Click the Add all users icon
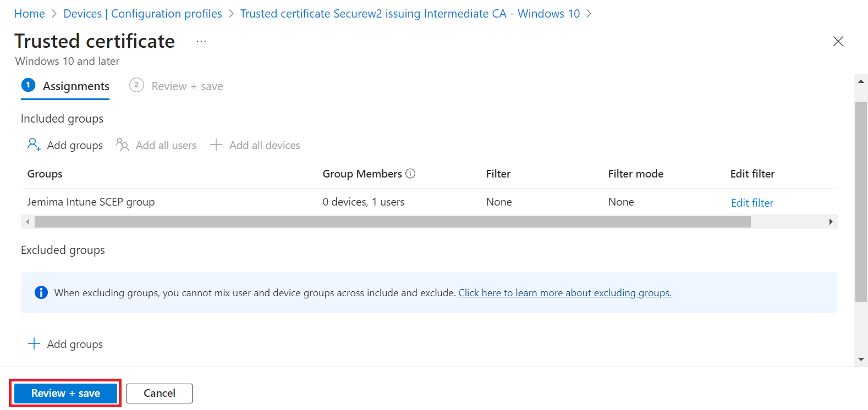This screenshot has height=410, width=868. pos(122,145)
